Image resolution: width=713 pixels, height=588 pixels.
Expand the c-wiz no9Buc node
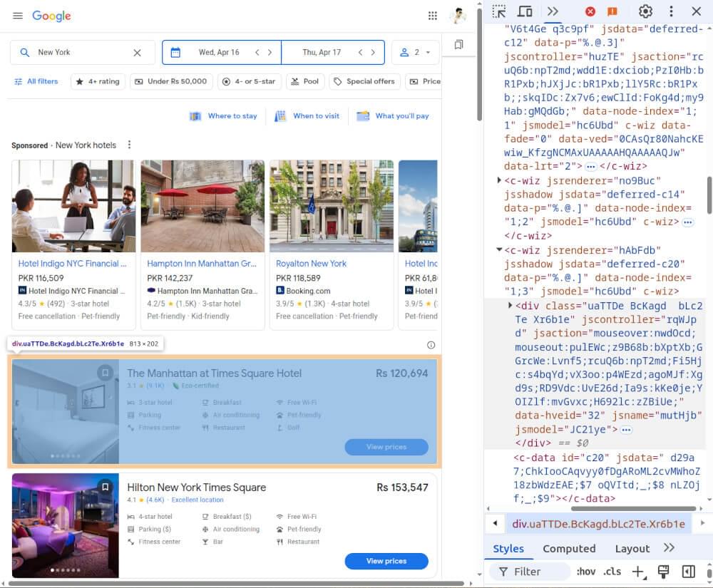[x=499, y=180]
